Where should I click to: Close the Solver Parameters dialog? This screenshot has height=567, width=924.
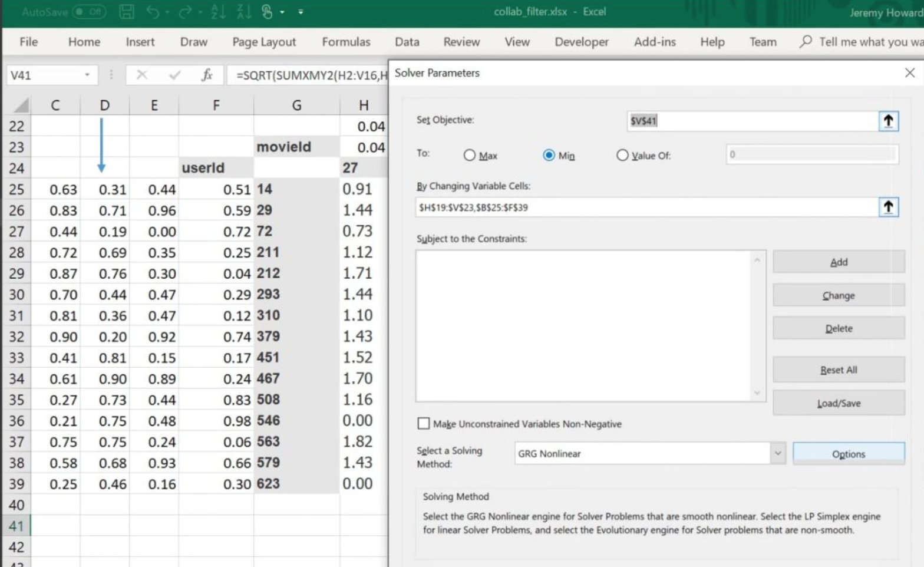[910, 72]
